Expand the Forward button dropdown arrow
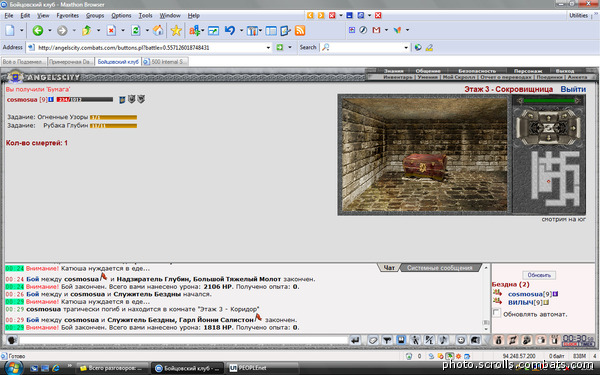Screen dimensions: 600x375 pos(74,30)
